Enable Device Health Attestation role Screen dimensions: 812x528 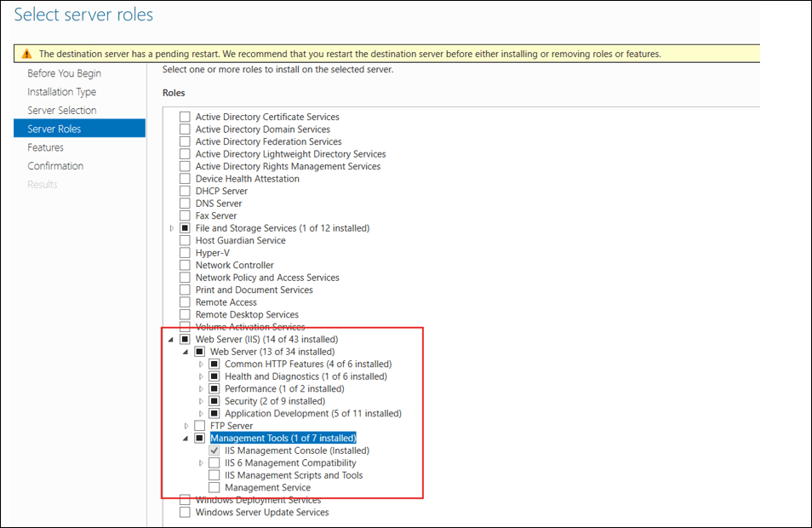coord(185,179)
